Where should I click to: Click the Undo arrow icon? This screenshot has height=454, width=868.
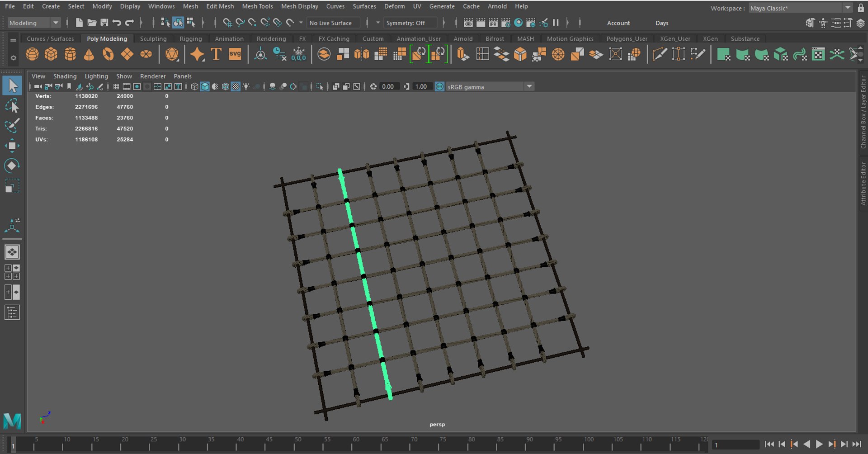tap(117, 23)
